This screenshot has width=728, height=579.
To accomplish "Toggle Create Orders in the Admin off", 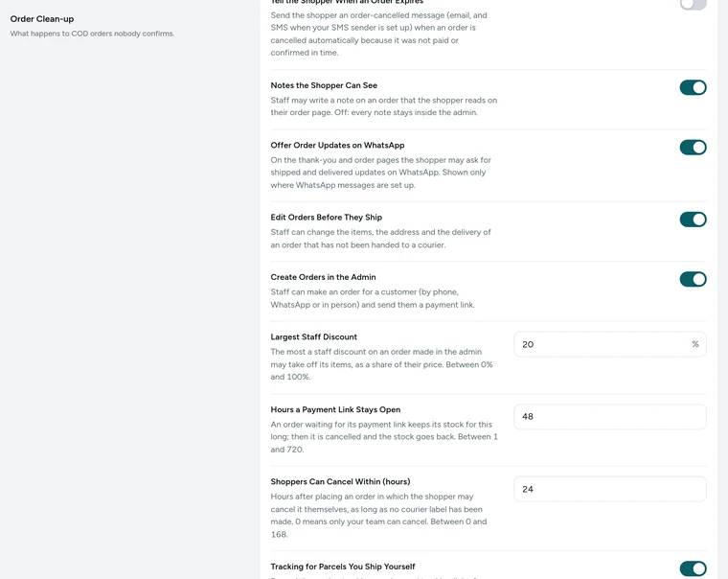I will [693, 279].
